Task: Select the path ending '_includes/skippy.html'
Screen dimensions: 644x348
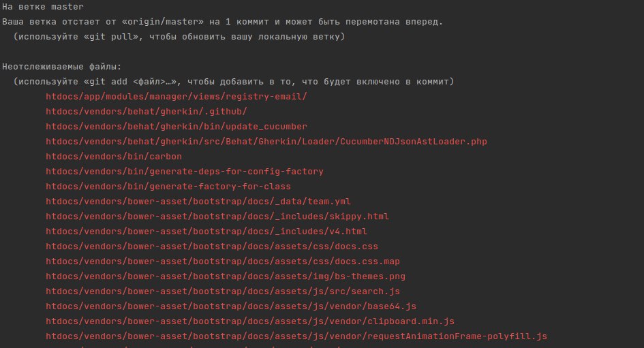Action: coord(217,217)
